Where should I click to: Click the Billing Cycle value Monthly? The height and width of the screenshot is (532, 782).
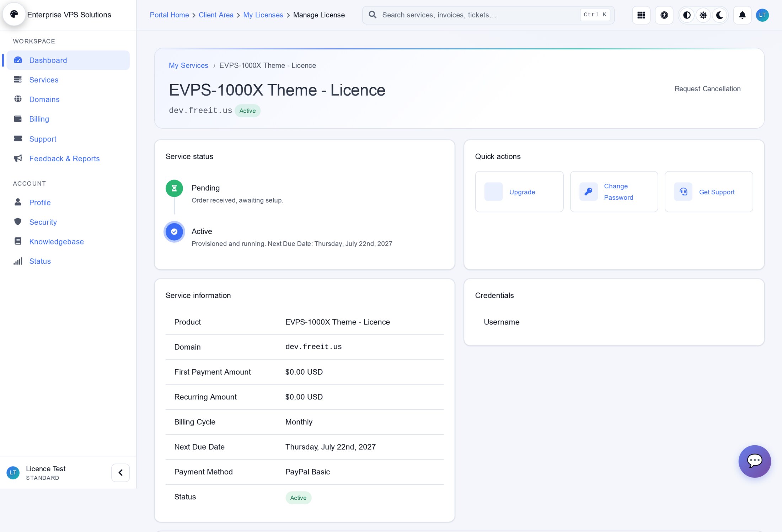tap(299, 422)
